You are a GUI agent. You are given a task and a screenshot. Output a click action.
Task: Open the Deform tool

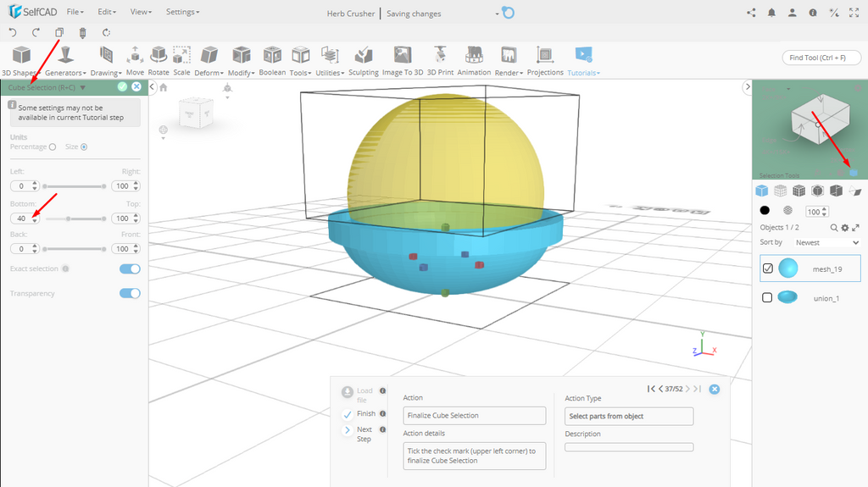(x=209, y=61)
